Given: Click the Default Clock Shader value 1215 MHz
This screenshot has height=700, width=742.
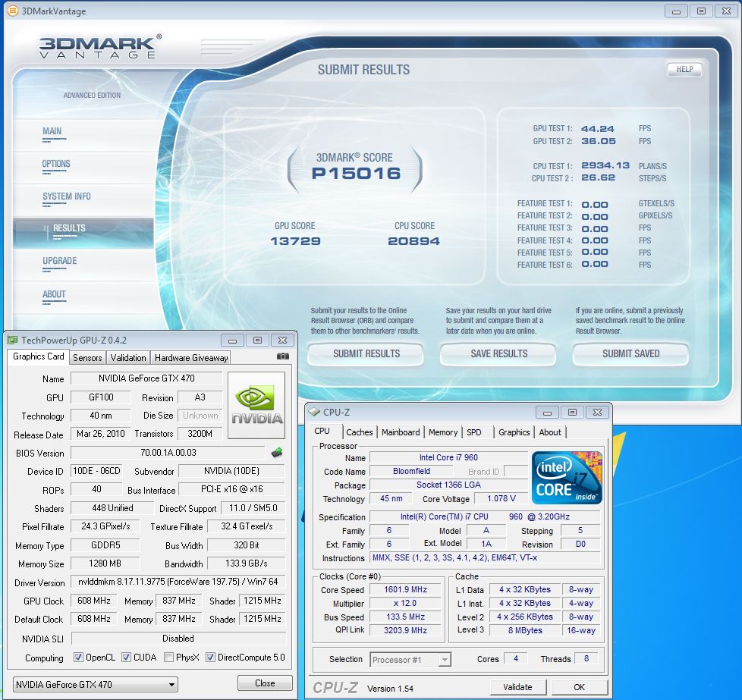Looking at the screenshot, I should point(263,619).
